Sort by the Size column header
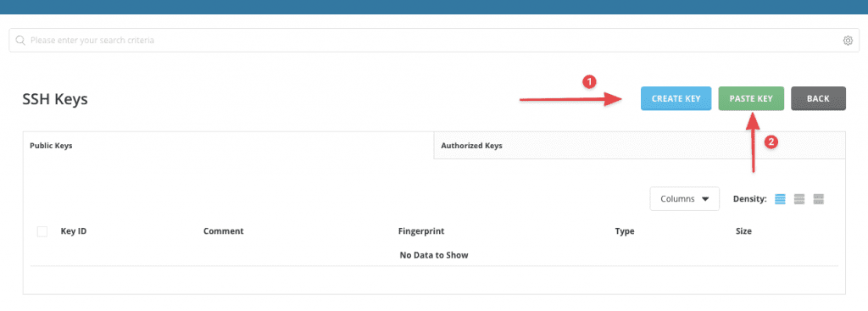 tap(743, 231)
